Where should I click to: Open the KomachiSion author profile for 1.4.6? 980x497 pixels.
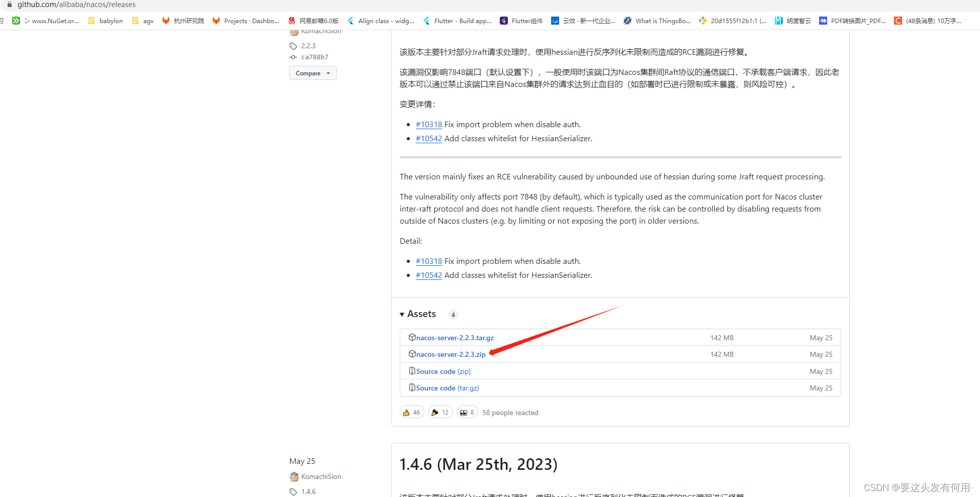[x=321, y=476]
